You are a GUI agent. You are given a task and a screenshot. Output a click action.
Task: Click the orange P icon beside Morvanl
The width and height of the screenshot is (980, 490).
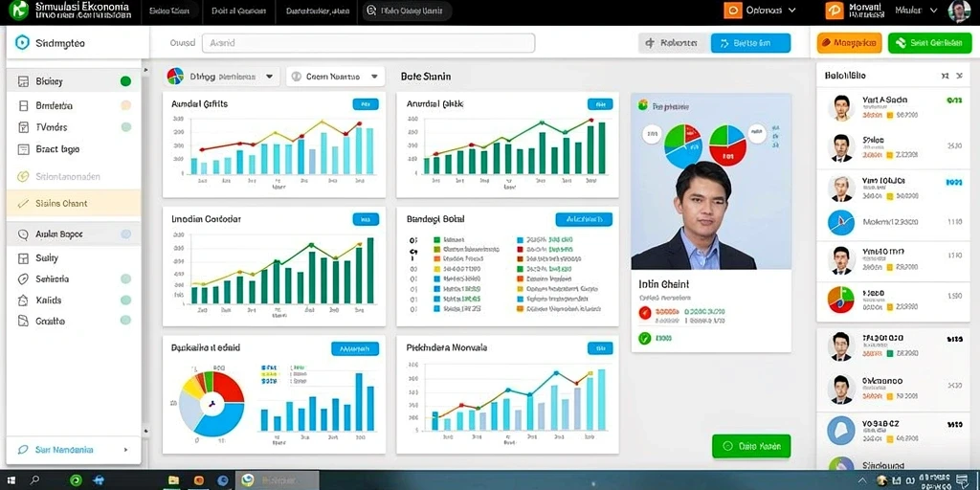point(835,10)
